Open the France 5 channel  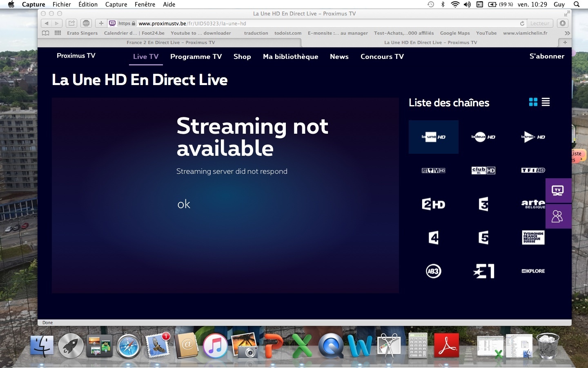pyautogui.click(x=483, y=238)
